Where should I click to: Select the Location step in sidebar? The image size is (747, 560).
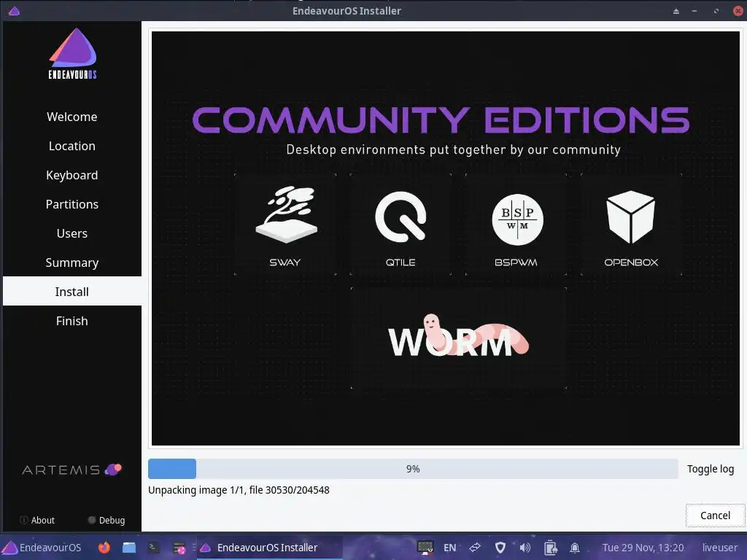pos(72,146)
